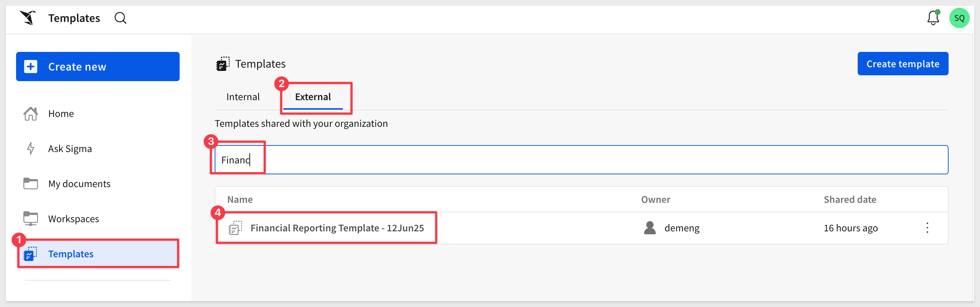Open notifications bell icon
Screen dimensions: 980x307
pos(933,18)
